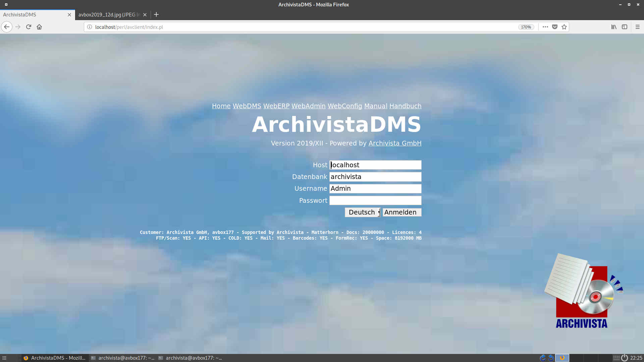644x362 pixels.
Task: Bookmark this page with the star
Action: coord(564,27)
